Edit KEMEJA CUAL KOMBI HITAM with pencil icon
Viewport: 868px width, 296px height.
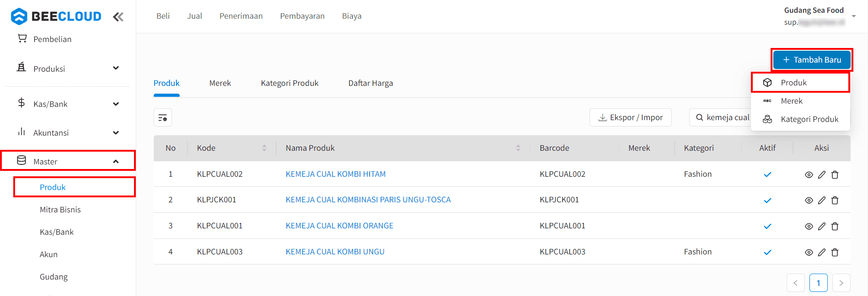tap(822, 174)
